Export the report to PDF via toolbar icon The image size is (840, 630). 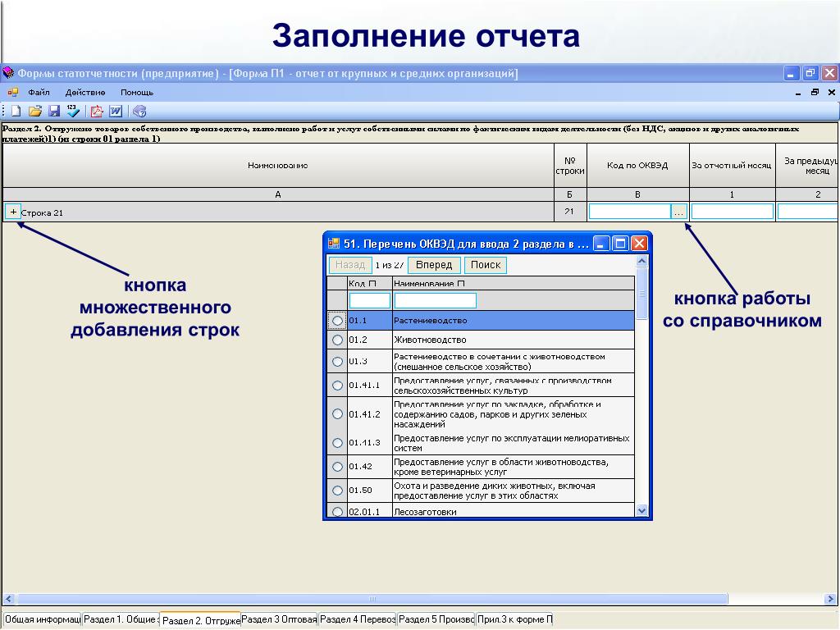[x=97, y=111]
